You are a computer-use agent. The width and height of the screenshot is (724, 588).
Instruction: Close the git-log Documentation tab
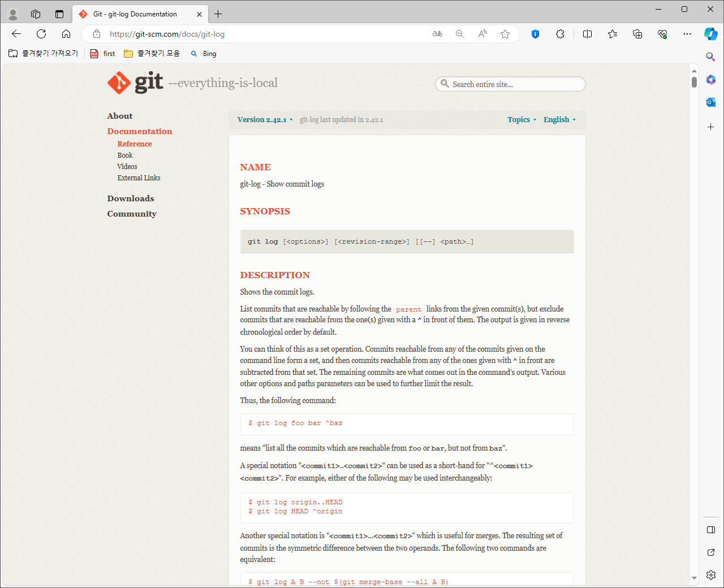[199, 14]
